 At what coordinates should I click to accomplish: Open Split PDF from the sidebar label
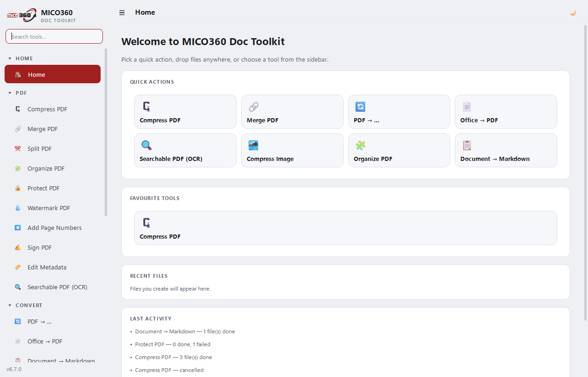tap(40, 149)
